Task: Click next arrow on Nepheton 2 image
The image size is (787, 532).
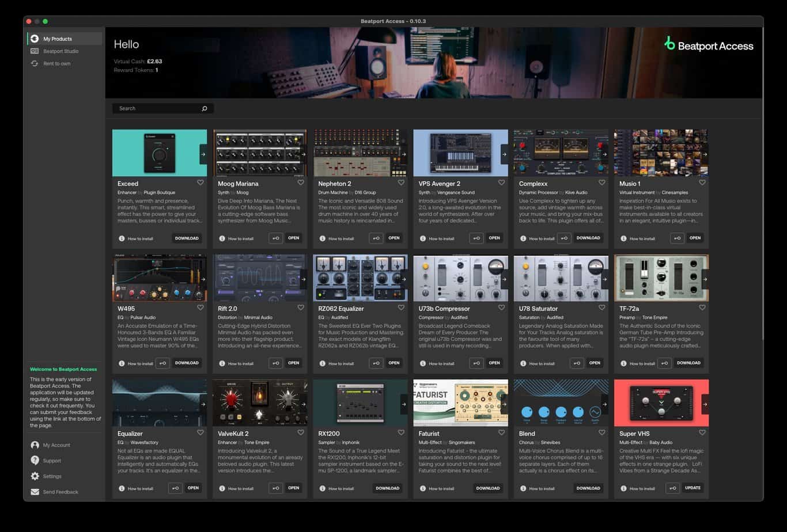Action: coord(404,154)
